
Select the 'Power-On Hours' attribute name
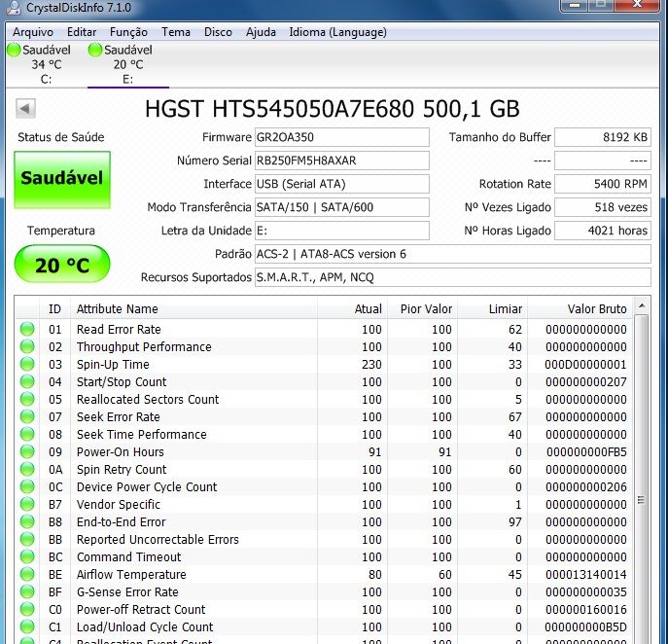pyautogui.click(x=121, y=451)
